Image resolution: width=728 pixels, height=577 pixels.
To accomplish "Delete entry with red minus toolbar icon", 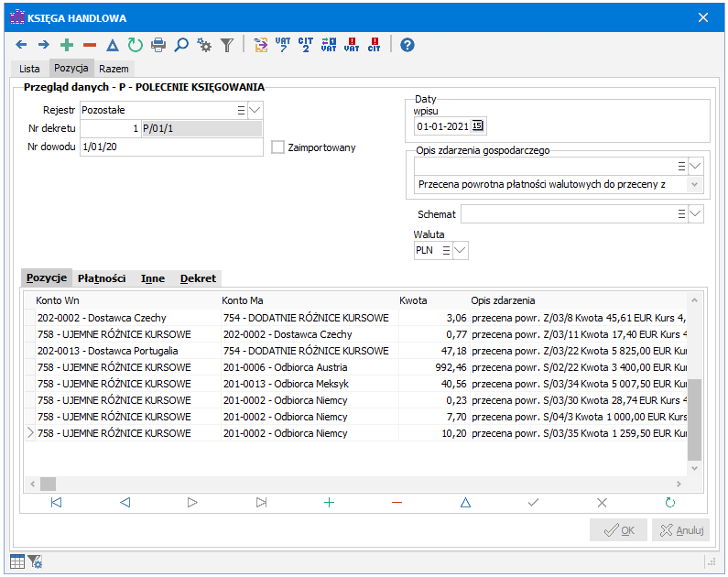I will coord(90,45).
